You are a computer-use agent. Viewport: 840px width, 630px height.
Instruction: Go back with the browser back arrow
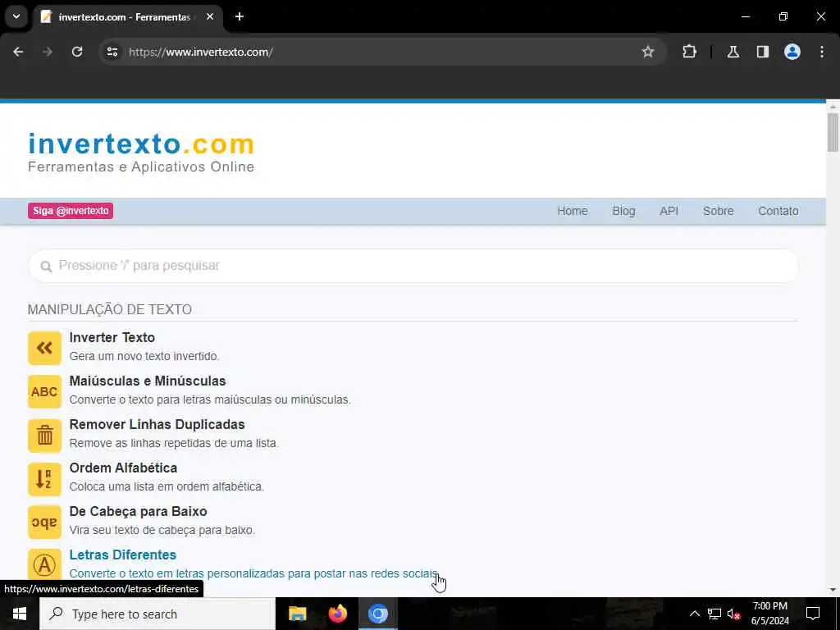18,52
